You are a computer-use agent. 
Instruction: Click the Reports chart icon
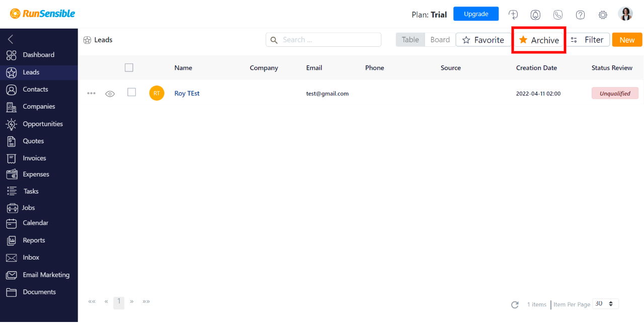[11, 240]
